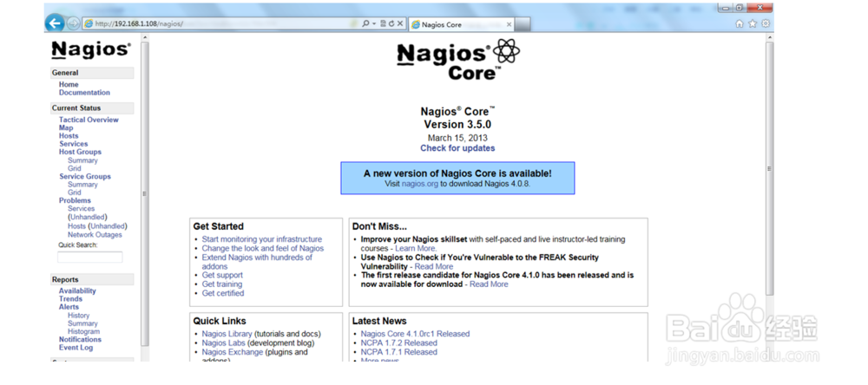868x385 pixels.
Task: Open Histogram under Alerts
Action: coord(83,332)
